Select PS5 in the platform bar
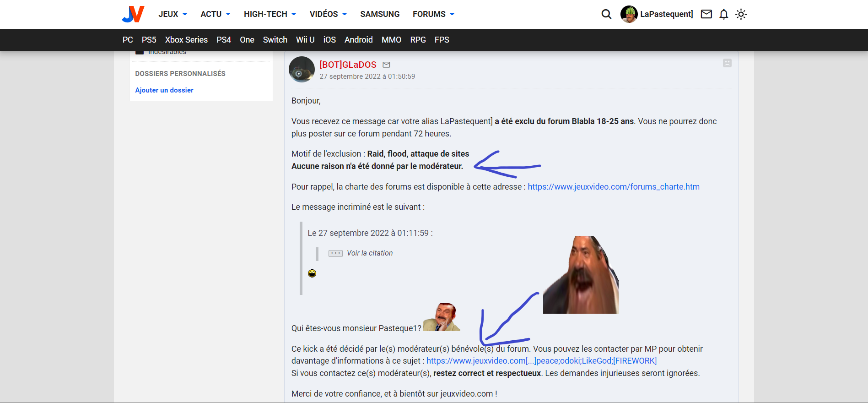The image size is (868, 403). [149, 40]
